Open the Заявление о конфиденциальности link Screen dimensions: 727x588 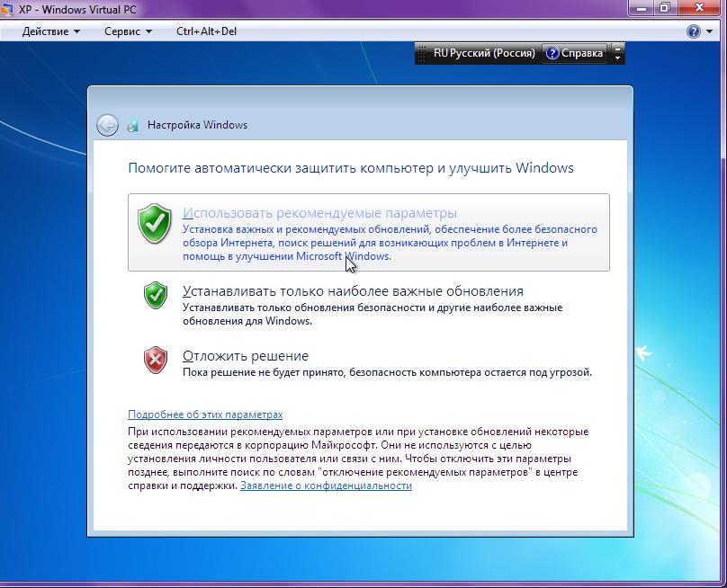click(326, 486)
